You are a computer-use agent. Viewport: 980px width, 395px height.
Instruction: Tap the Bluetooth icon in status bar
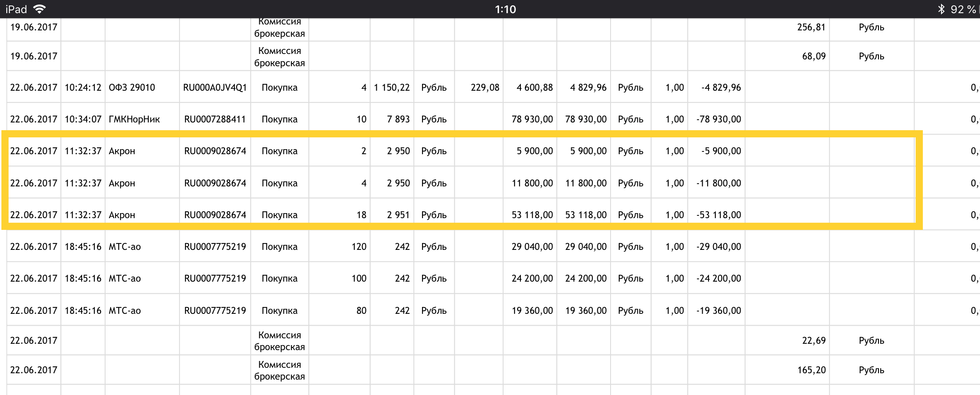click(x=941, y=9)
